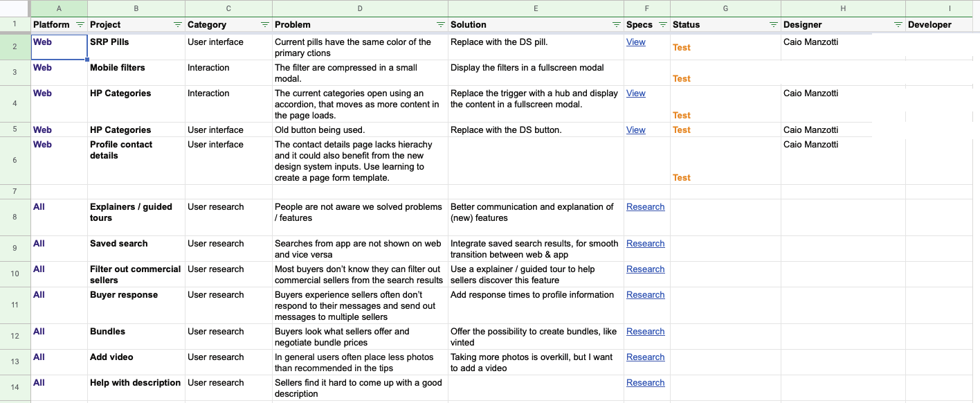Select row 11 header number

[15, 305]
